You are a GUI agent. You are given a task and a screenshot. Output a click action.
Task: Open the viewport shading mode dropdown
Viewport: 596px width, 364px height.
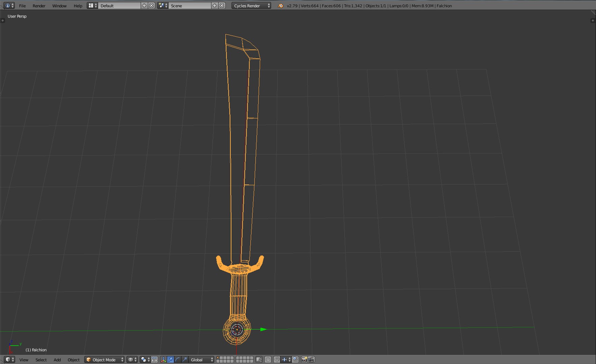132,360
